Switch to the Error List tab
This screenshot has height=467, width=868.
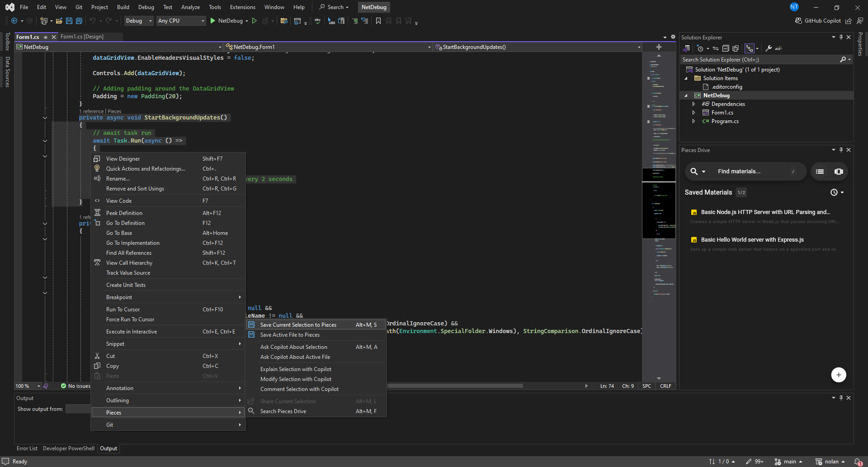click(x=27, y=448)
